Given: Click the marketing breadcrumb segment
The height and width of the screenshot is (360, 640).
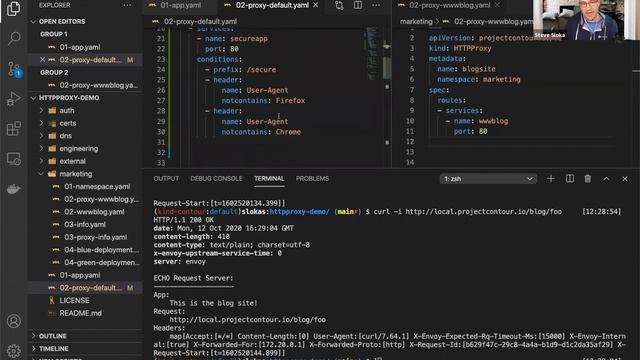Looking at the screenshot, I should pyautogui.click(x=416, y=22).
